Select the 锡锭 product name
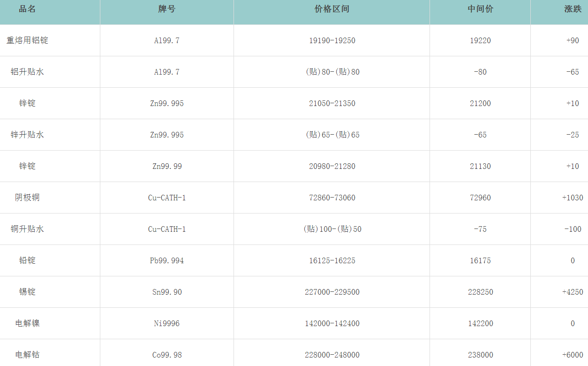588x366 pixels. (27, 292)
